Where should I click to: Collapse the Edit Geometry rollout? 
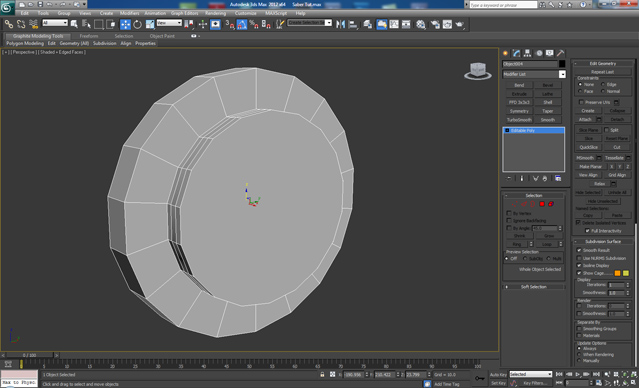(603, 63)
